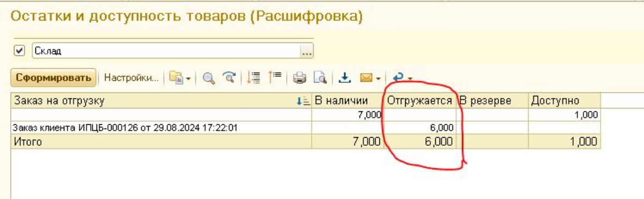Expand the blue back arrow dropdown
Screen dimensions: 644x199
tap(410, 79)
